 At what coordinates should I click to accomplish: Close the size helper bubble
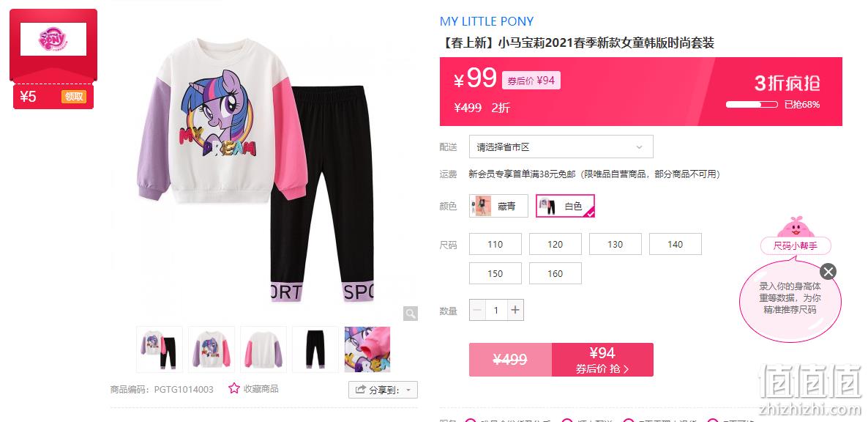[x=828, y=271]
